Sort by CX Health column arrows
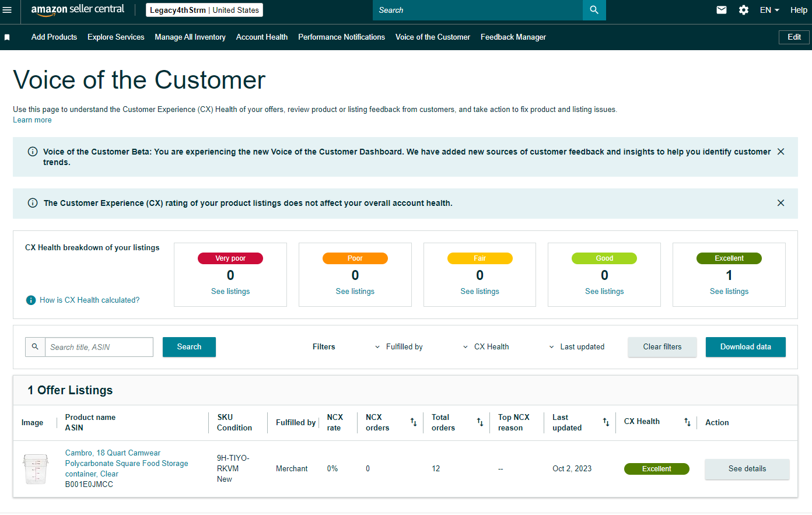 pyautogui.click(x=688, y=422)
